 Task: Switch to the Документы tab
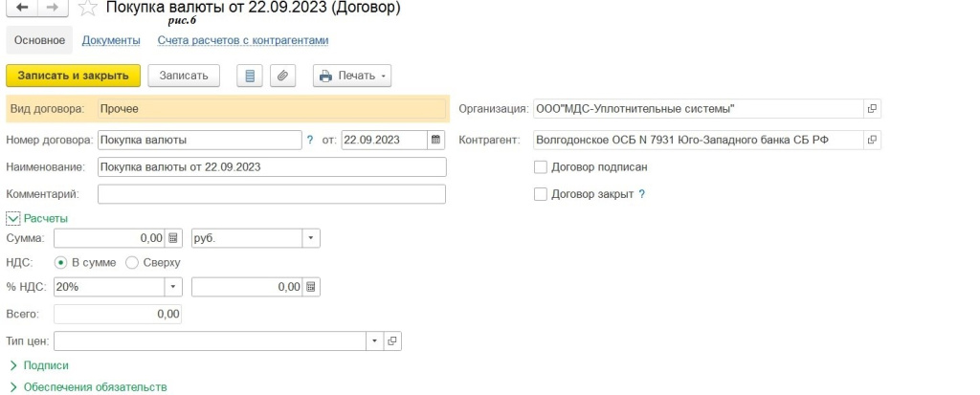point(111,40)
